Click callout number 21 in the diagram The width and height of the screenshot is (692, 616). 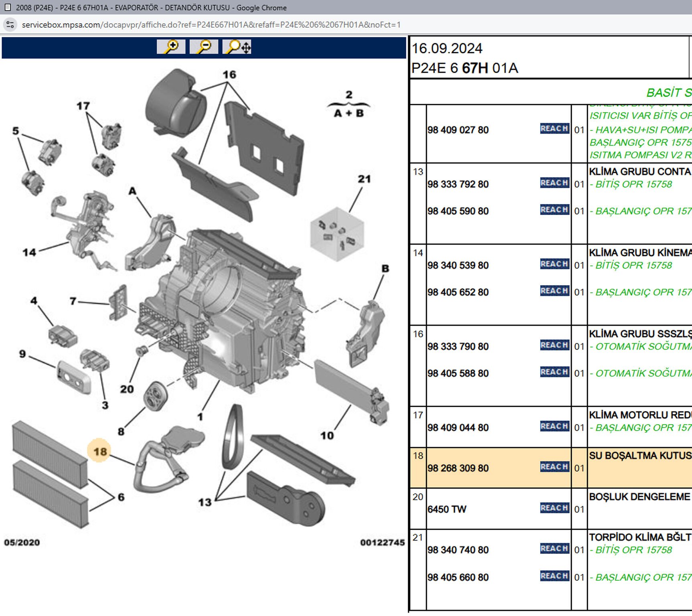coord(364,179)
